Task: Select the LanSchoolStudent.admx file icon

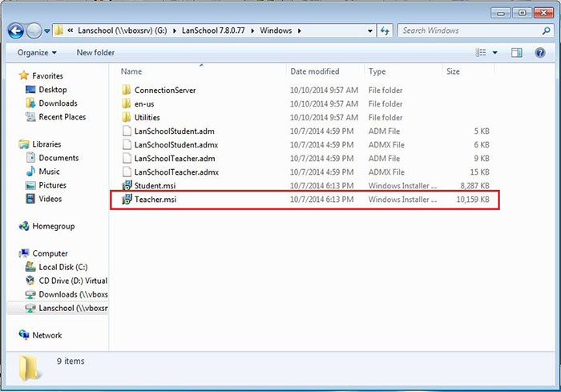Action: [x=127, y=144]
